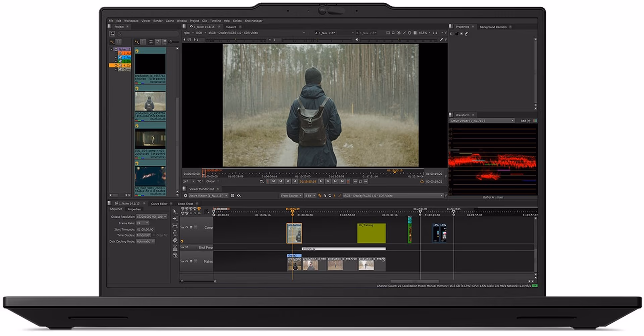Click the pencil icon in Properties panel

[466, 34]
